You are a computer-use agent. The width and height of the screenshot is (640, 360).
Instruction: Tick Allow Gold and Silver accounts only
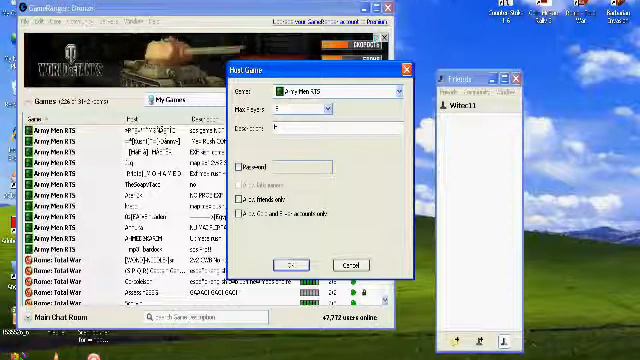238,213
